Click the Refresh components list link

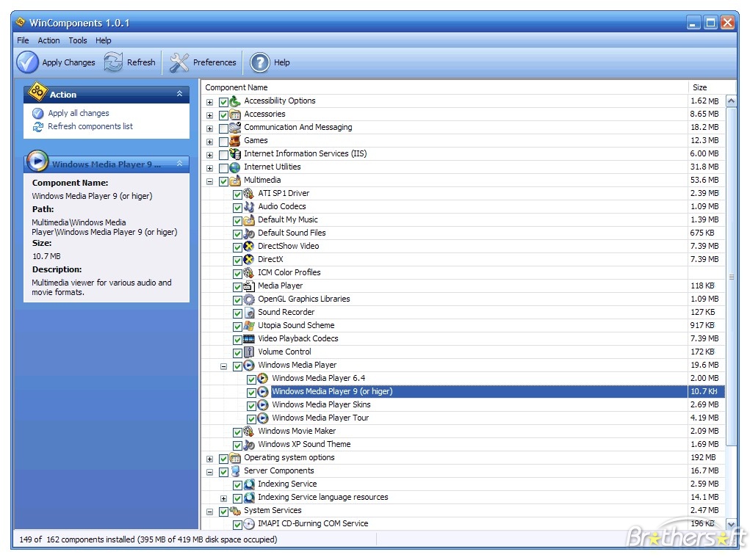(x=90, y=127)
